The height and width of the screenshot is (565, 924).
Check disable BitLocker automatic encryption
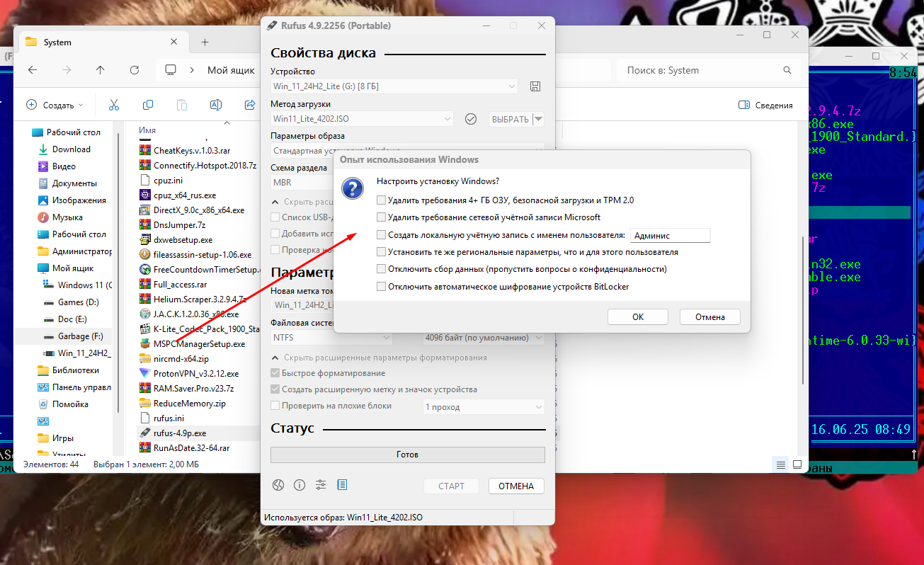click(x=382, y=287)
